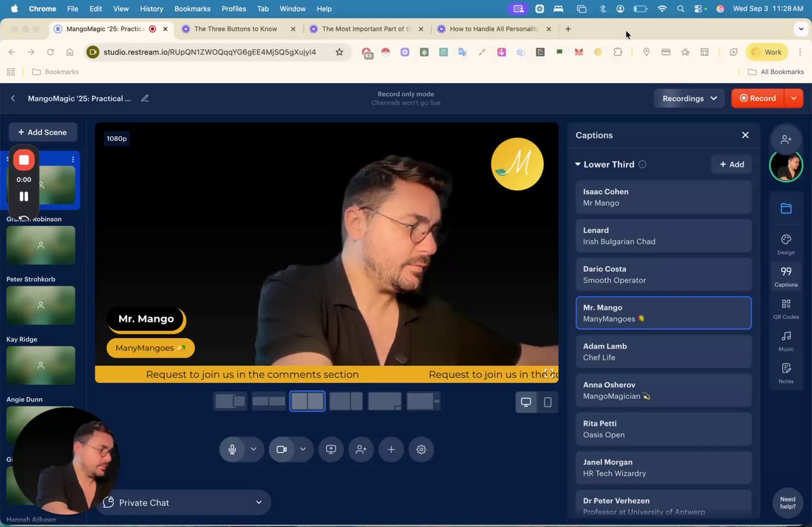
Task: Toggle the microphone mute button
Action: 232,449
